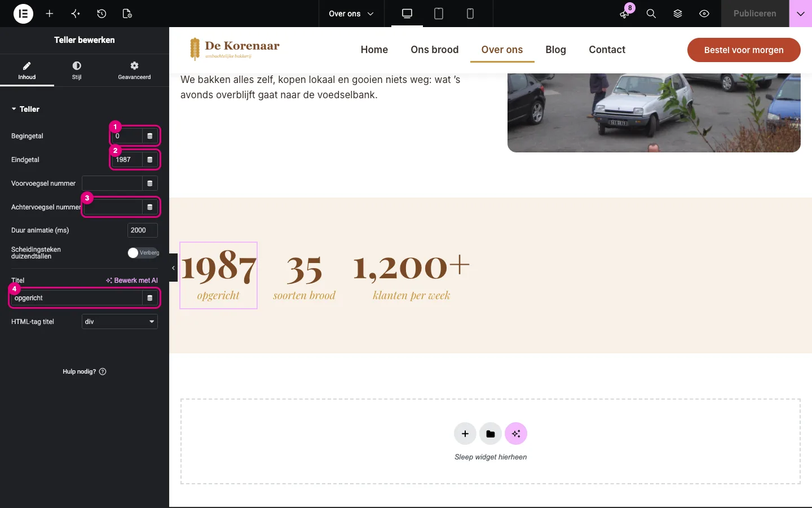Screen dimensions: 812x508
Task: Collapse the editor panel with the arrow handle
Action: (173, 268)
